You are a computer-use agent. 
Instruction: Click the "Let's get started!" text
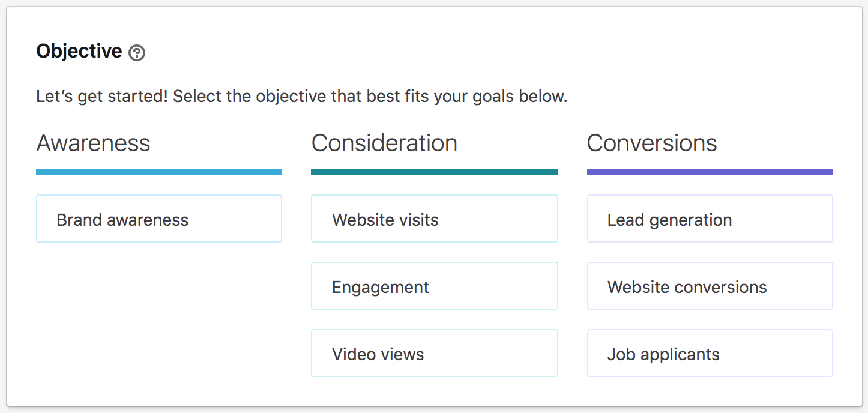click(x=102, y=97)
